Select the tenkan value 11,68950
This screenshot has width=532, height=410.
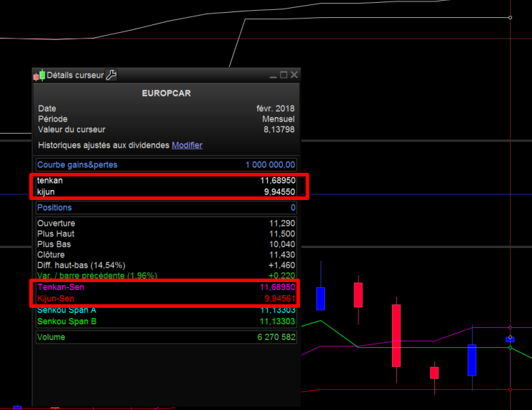tap(278, 180)
